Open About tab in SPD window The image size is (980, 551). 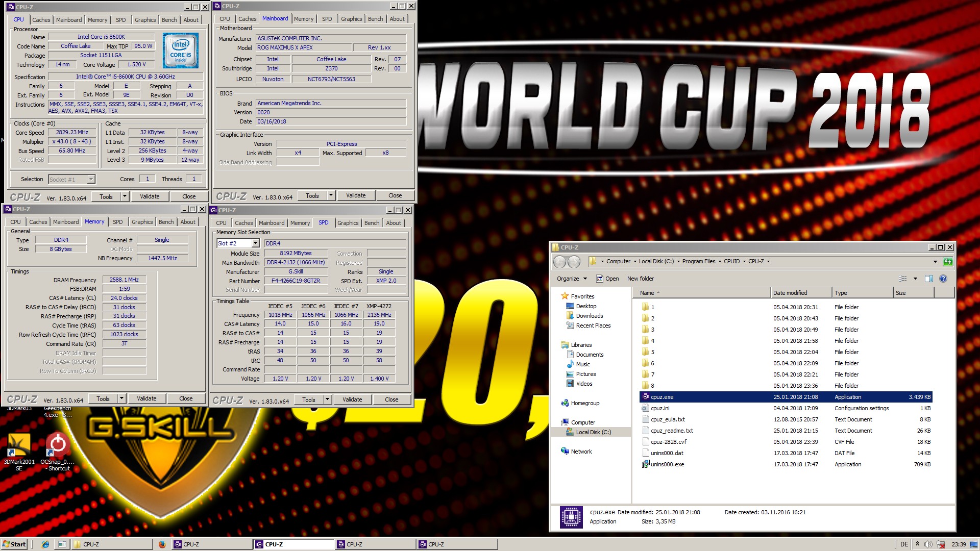click(x=394, y=223)
